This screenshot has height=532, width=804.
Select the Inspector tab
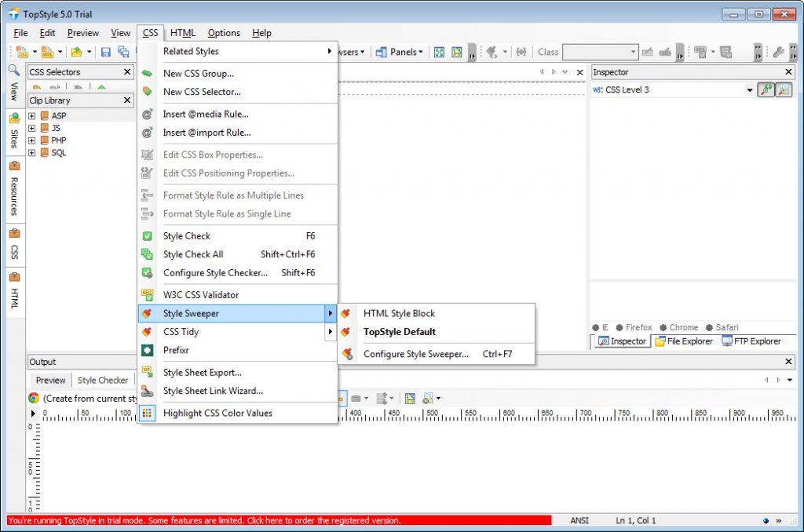(x=622, y=341)
